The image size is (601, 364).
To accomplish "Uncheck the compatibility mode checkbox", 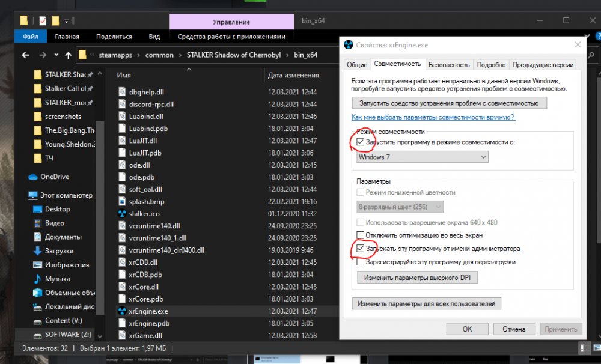I will tap(361, 142).
